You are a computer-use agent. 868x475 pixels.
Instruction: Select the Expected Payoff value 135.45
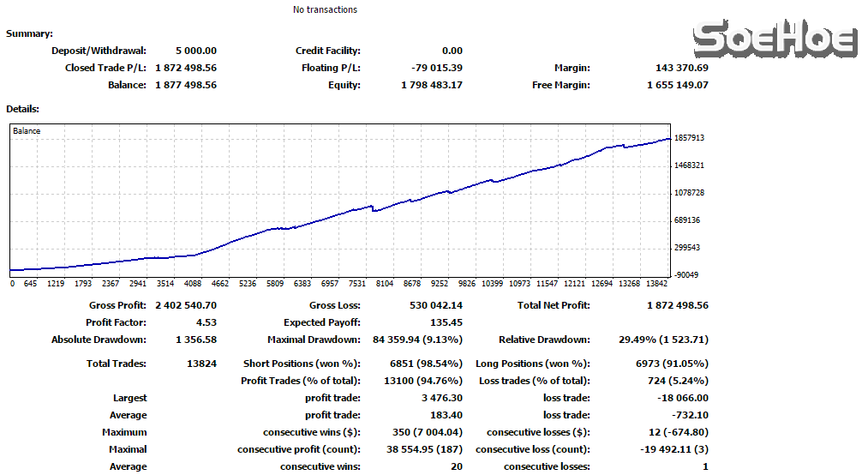click(x=446, y=322)
